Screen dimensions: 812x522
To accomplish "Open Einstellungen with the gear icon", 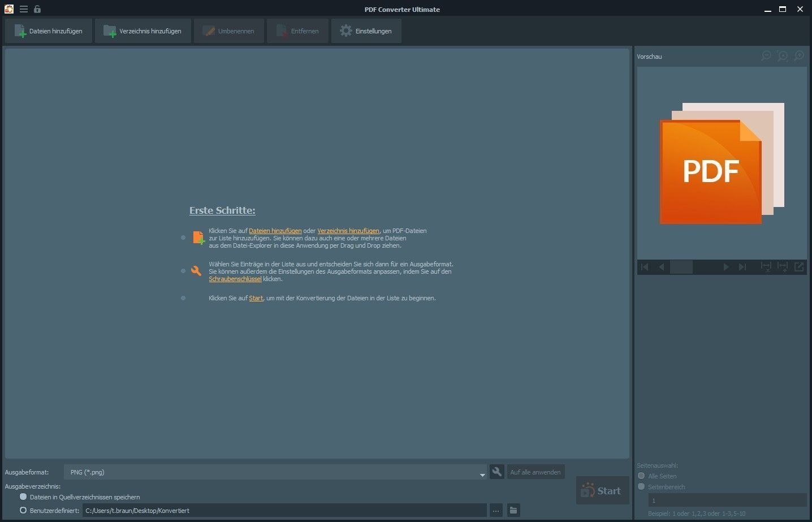I will pyautogui.click(x=366, y=31).
